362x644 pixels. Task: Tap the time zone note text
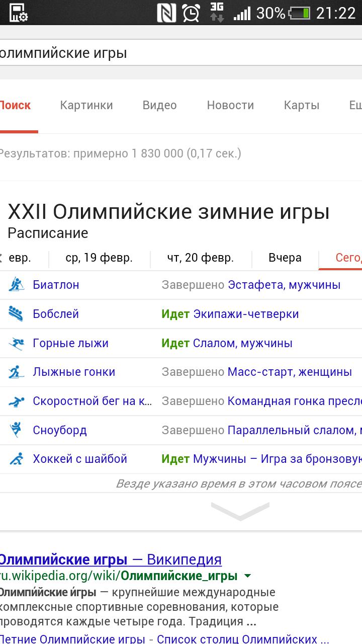pos(239,484)
